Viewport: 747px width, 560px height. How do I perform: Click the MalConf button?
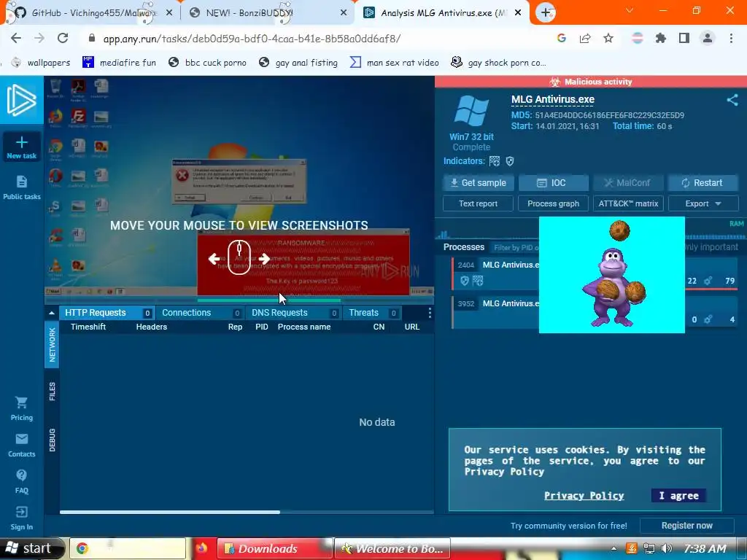628,183
